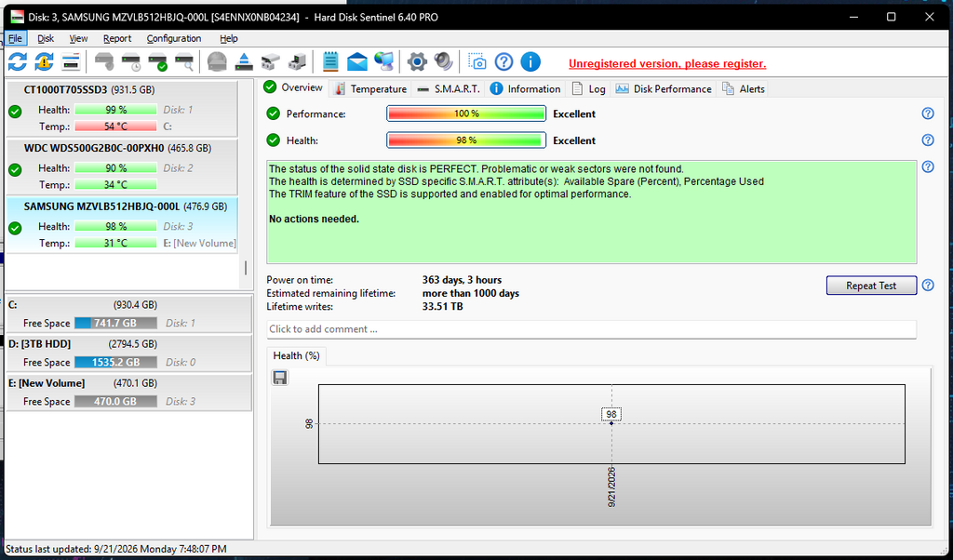Click the disk with clock toolbar icon
This screenshot has height=560, width=953.
131,61
